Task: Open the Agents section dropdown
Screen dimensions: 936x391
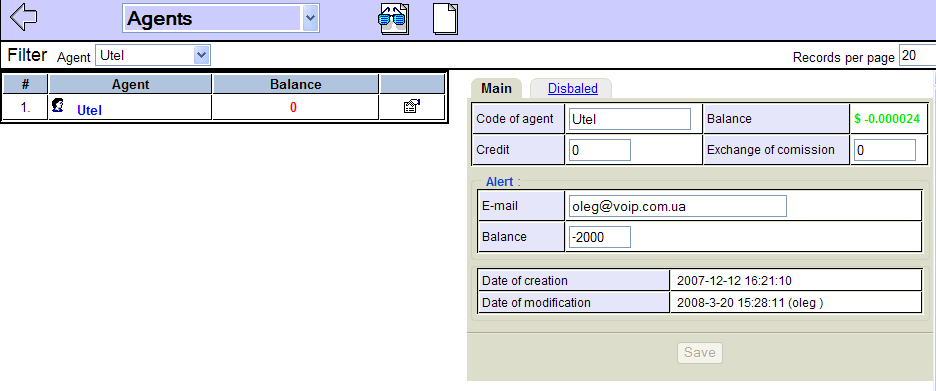Action: (221, 19)
